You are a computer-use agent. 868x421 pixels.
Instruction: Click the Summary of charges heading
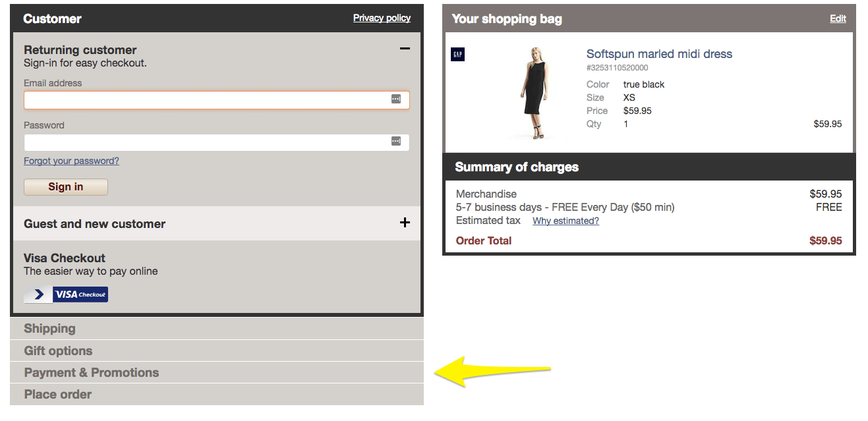tap(517, 167)
